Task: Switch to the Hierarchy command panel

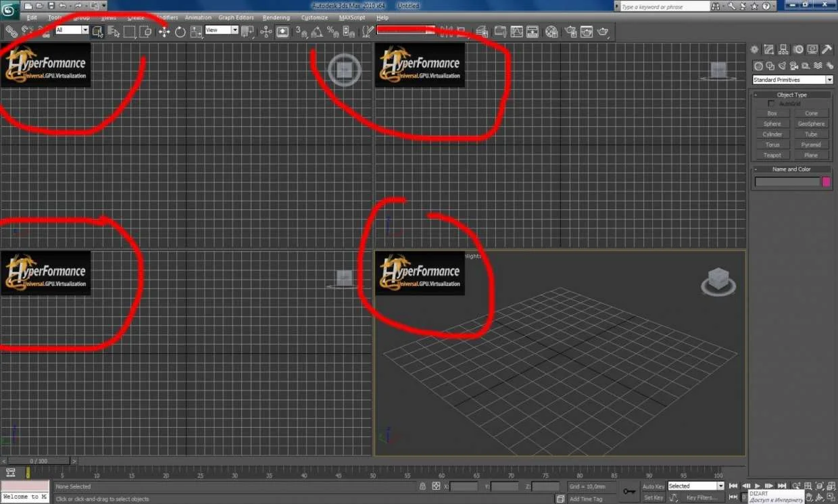Action: [784, 49]
